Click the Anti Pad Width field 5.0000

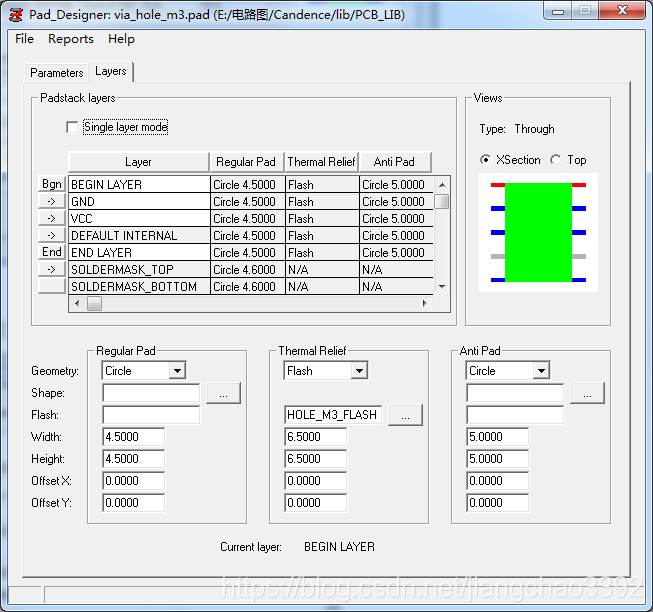click(x=498, y=437)
